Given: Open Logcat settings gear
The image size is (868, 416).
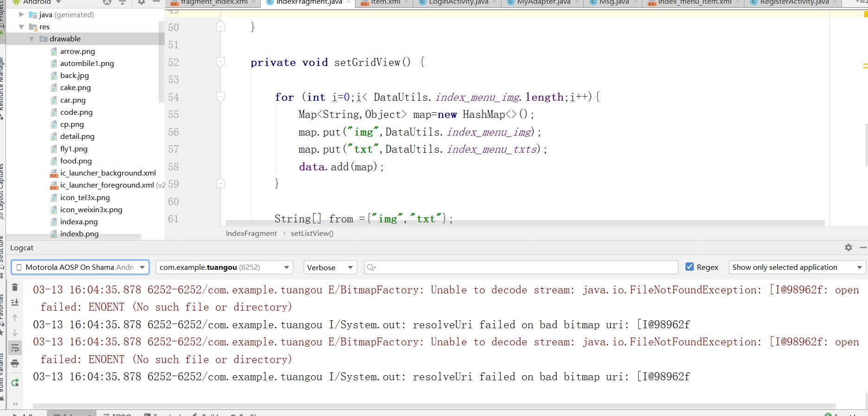Looking at the screenshot, I should click(849, 247).
